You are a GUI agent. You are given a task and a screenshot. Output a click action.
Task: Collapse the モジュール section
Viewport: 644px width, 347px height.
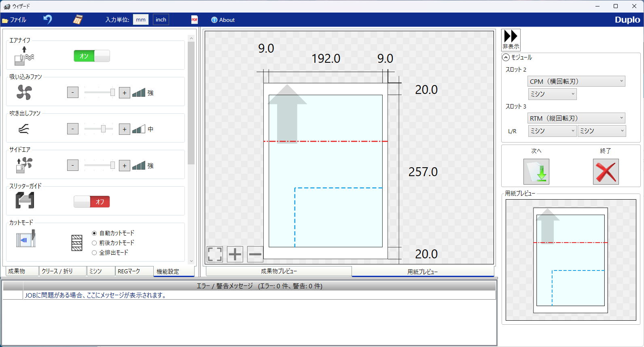click(x=506, y=57)
